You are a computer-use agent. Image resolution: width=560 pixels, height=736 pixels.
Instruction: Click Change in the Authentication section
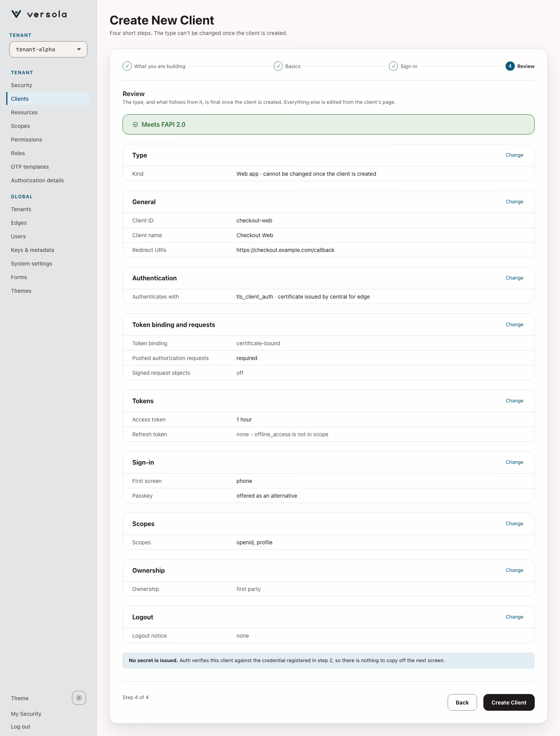(514, 278)
